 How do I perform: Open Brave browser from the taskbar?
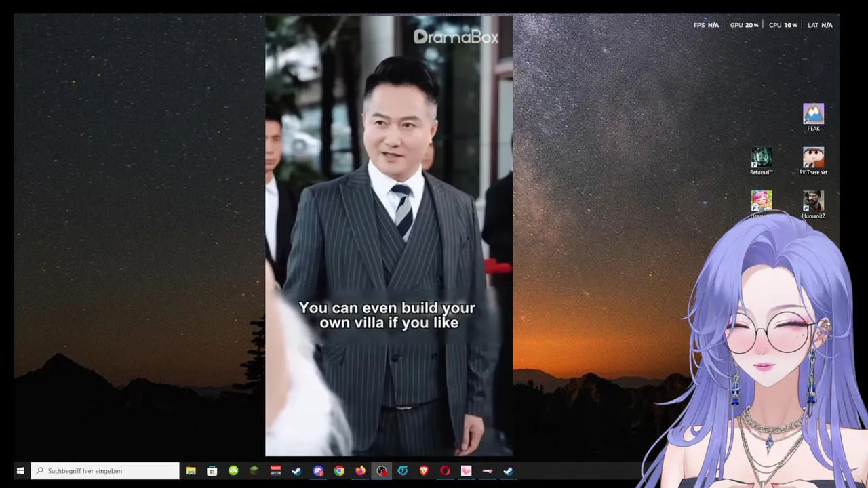(x=424, y=471)
